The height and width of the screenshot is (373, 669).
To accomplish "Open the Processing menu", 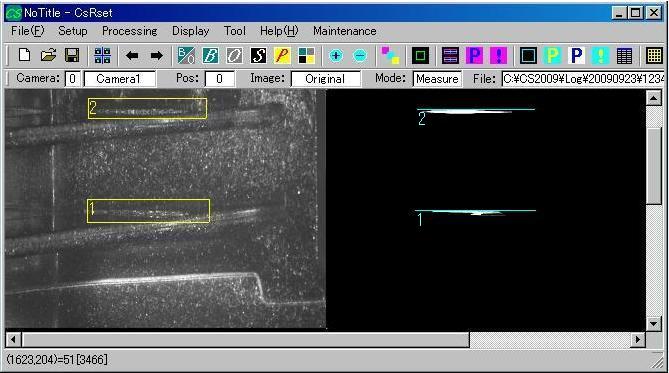I will [130, 31].
